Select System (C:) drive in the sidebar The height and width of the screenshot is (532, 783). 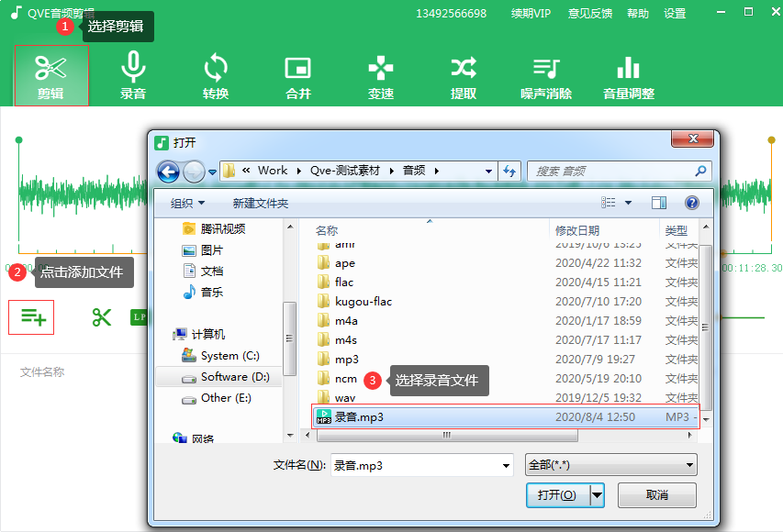point(220,356)
